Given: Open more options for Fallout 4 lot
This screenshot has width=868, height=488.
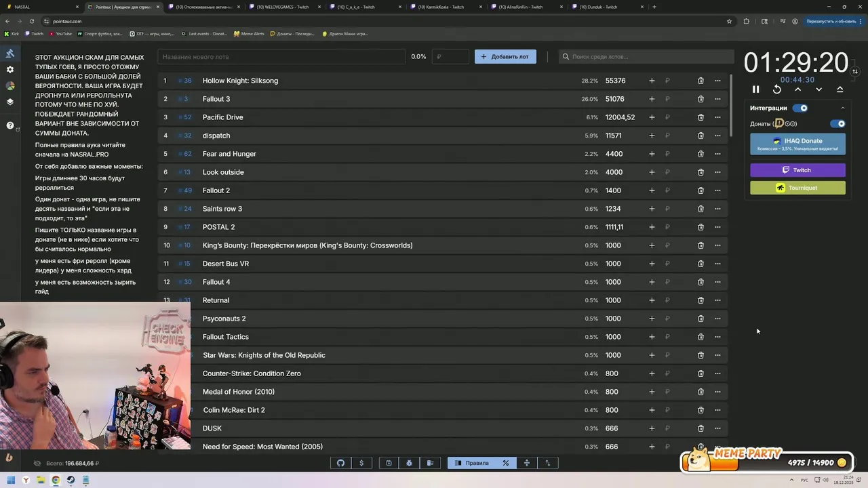Looking at the screenshot, I should [x=717, y=282].
